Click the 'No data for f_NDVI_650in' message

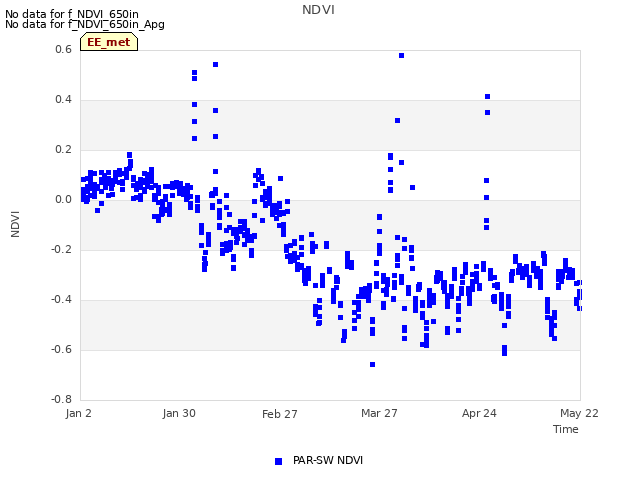point(72,14)
